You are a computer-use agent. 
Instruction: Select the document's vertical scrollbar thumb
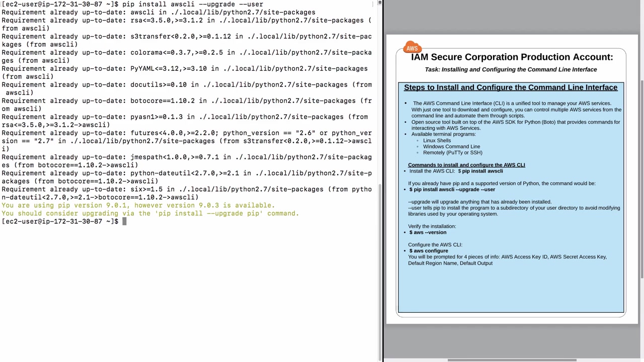[x=641, y=179]
